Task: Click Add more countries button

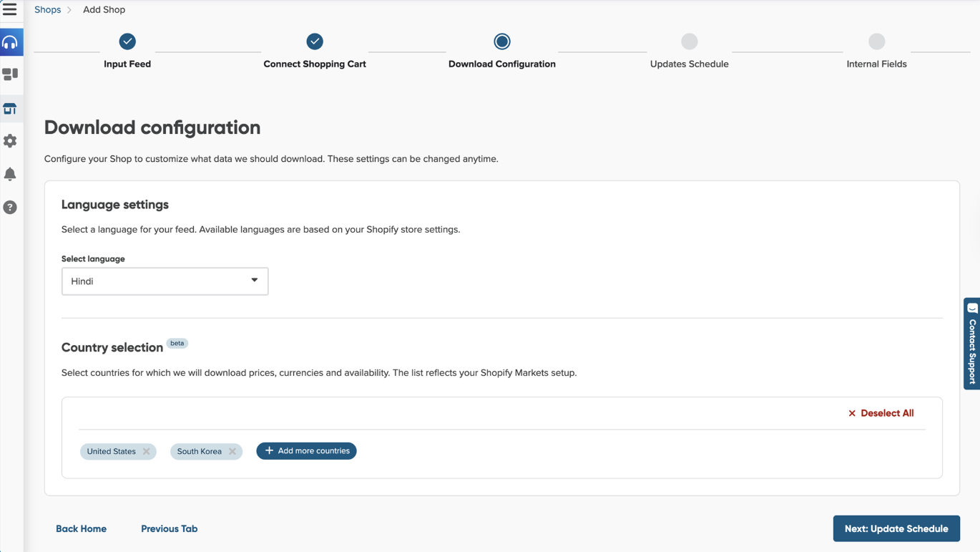Action: [306, 451]
